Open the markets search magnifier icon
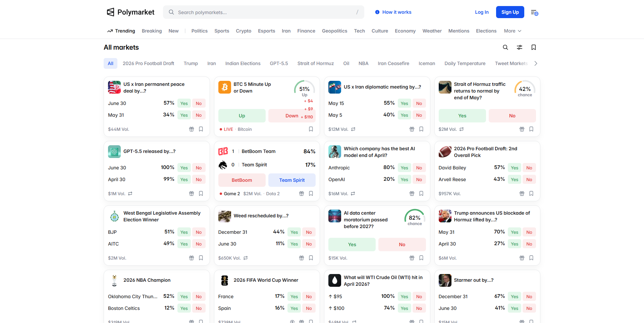The height and width of the screenshot is (323, 644). [x=505, y=47]
